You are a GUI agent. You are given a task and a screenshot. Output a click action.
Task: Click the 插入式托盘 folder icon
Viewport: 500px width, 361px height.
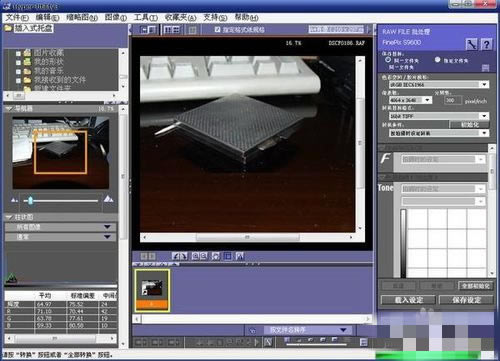tap(8, 28)
